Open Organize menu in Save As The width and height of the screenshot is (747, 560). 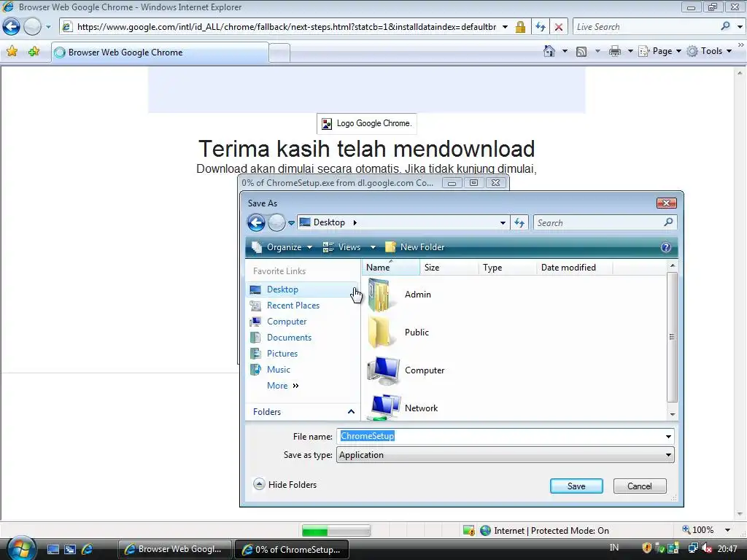click(x=282, y=247)
